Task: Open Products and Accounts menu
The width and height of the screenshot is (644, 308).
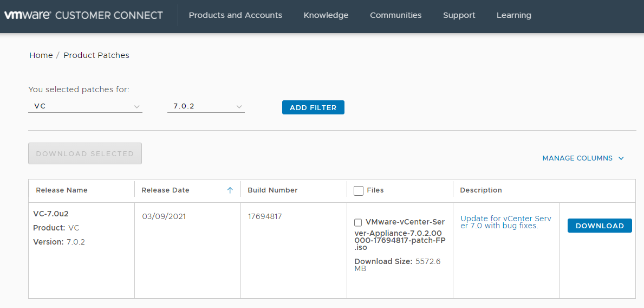Action: (236, 15)
